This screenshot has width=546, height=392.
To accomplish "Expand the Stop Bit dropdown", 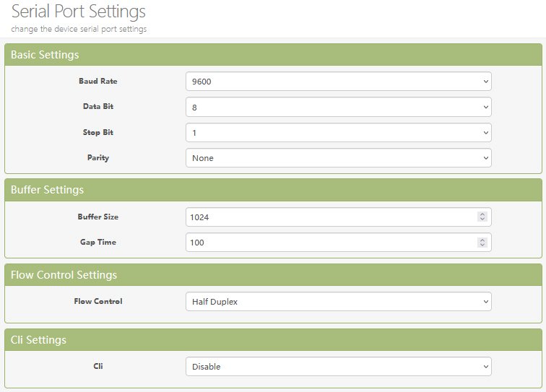I will [x=338, y=133].
